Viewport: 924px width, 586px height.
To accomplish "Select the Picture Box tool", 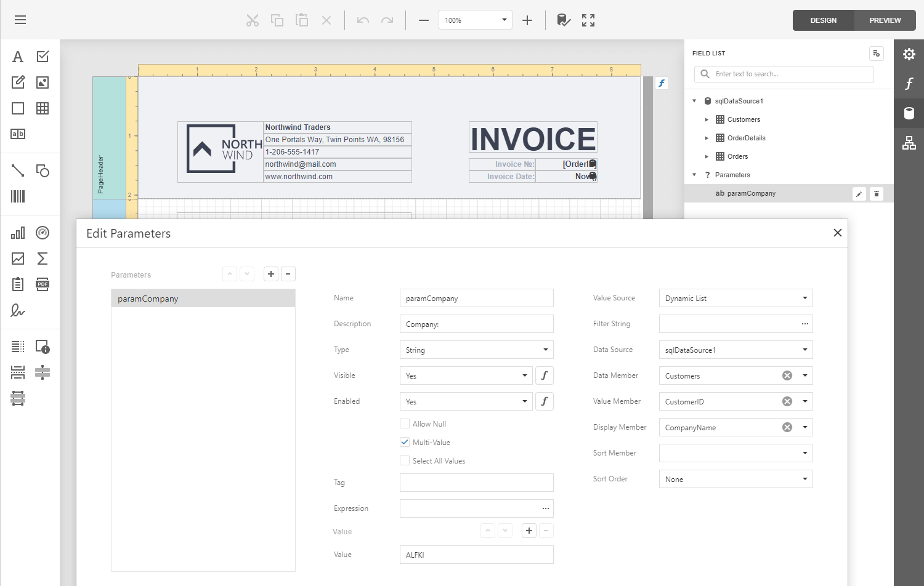I will click(x=43, y=82).
